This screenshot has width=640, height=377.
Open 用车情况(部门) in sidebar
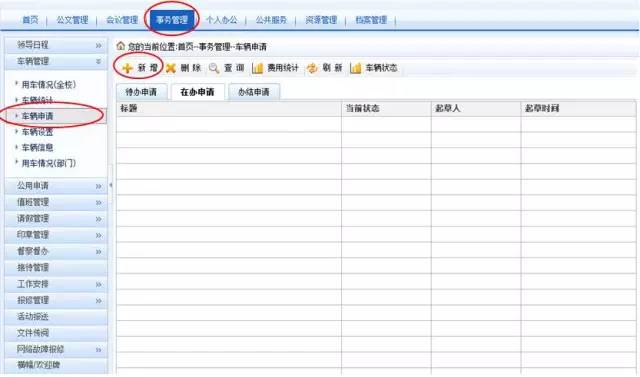coord(49,163)
